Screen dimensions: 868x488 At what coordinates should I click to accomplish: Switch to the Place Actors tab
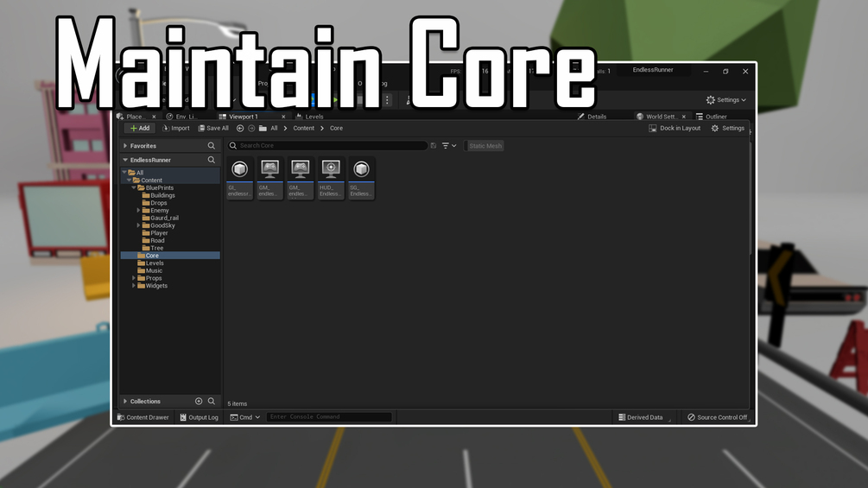[134, 117]
